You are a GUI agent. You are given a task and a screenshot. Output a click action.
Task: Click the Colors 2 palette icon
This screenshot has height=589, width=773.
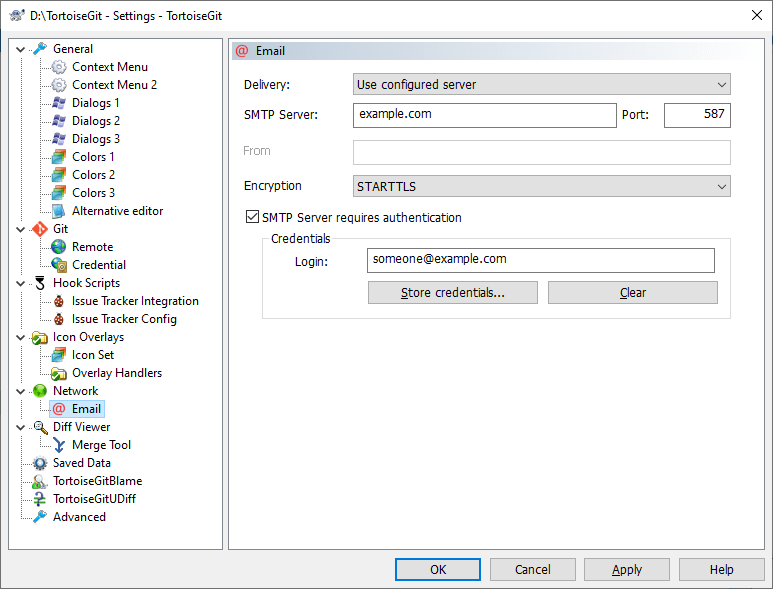pyautogui.click(x=59, y=175)
